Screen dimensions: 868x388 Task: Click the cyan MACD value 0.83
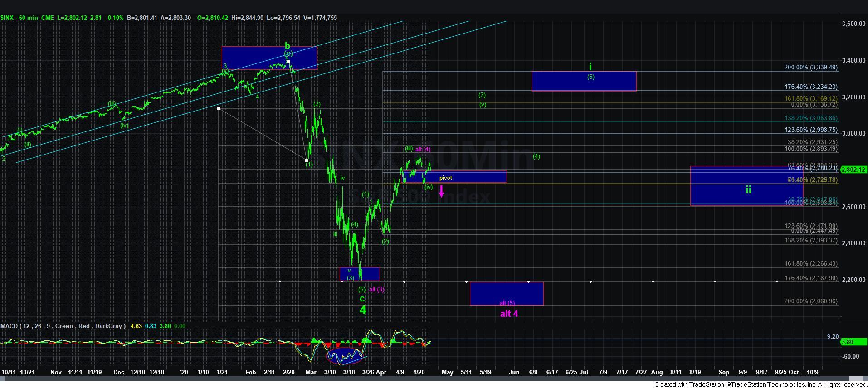click(151, 326)
